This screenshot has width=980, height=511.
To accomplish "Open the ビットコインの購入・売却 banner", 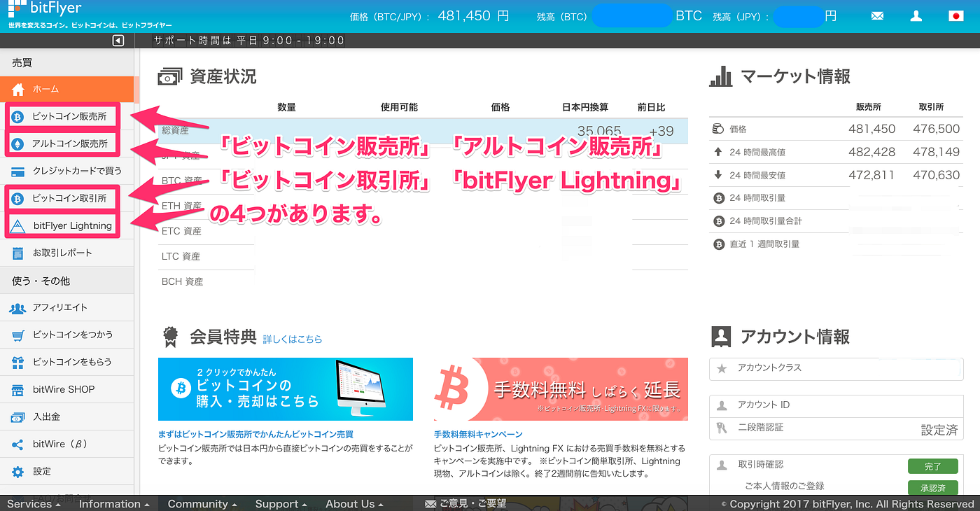I will coord(286,389).
